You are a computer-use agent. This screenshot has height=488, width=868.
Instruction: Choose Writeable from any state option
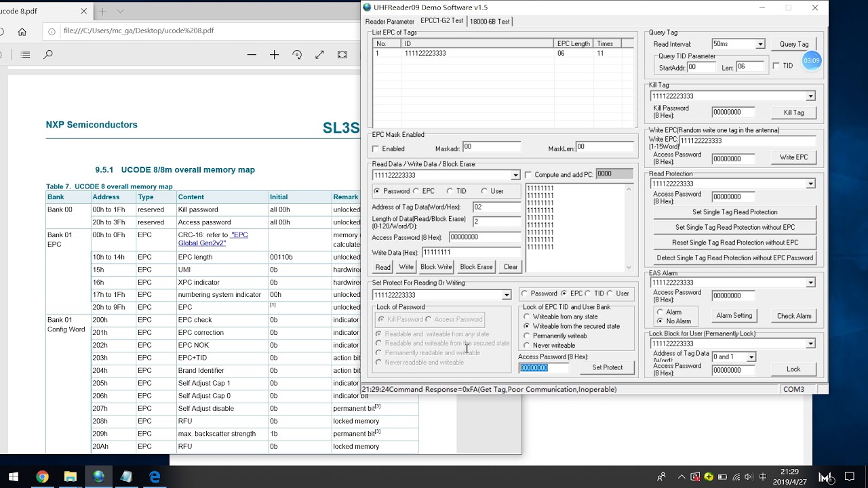527,317
